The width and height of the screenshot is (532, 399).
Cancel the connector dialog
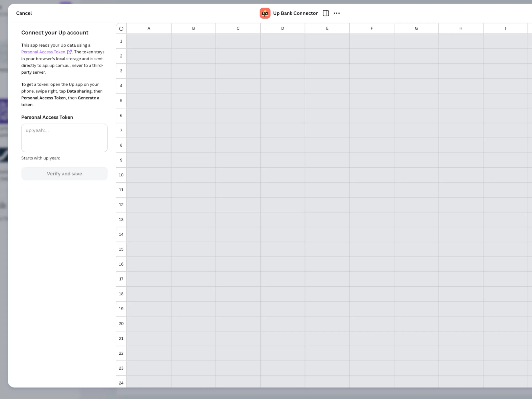pos(24,13)
